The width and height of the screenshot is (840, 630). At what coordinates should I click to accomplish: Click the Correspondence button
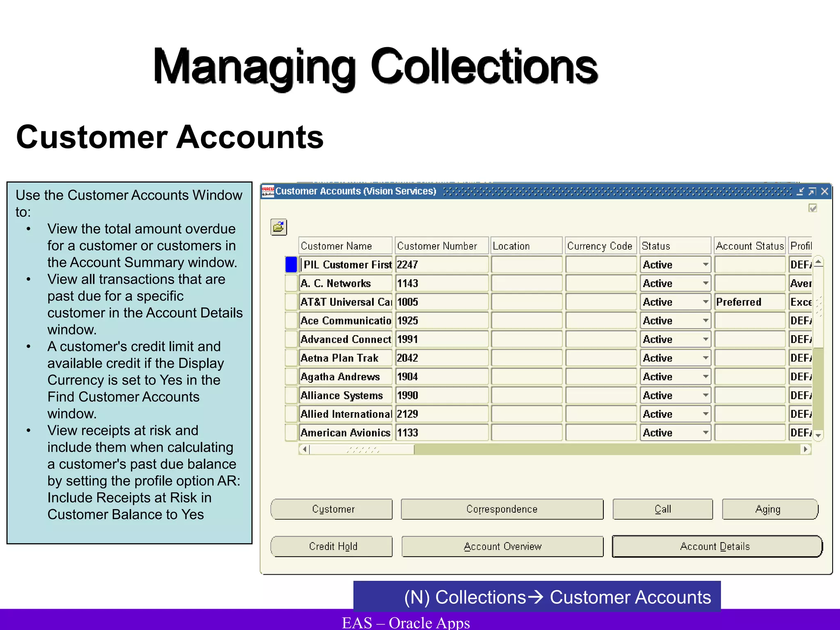tap(502, 509)
